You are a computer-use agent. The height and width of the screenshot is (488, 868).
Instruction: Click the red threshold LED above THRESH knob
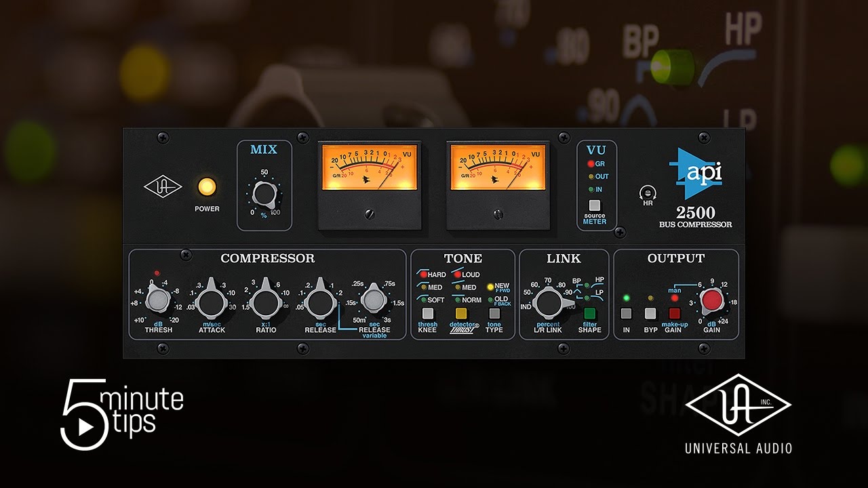tap(157, 273)
